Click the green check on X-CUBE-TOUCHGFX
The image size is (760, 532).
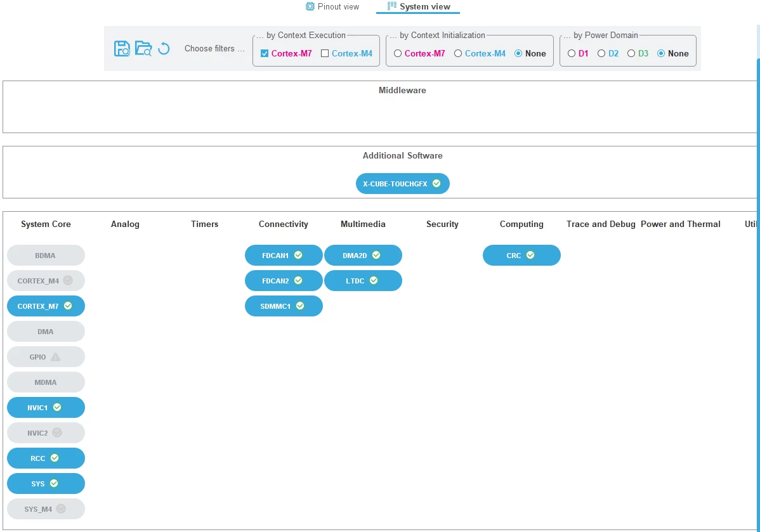tap(436, 183)
